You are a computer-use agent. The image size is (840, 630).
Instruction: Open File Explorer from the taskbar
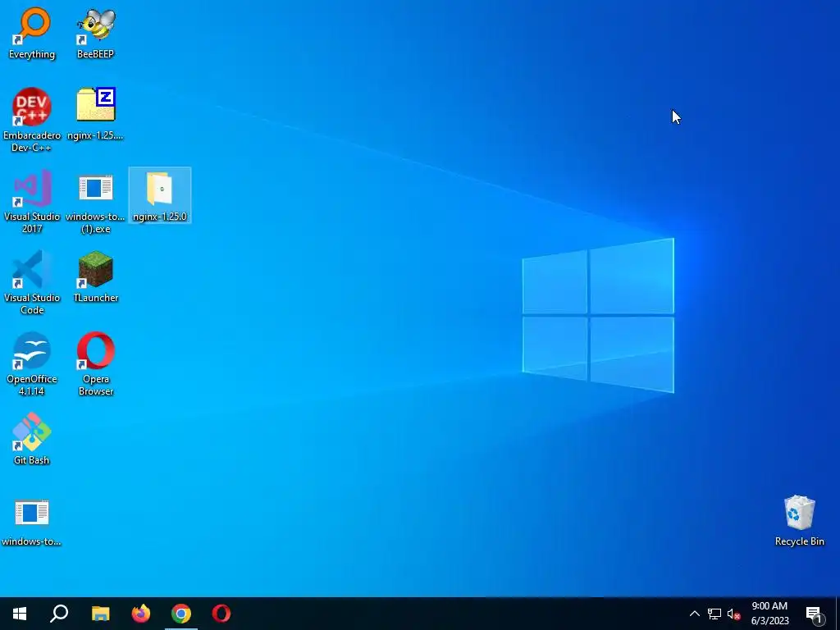[100, 614]
